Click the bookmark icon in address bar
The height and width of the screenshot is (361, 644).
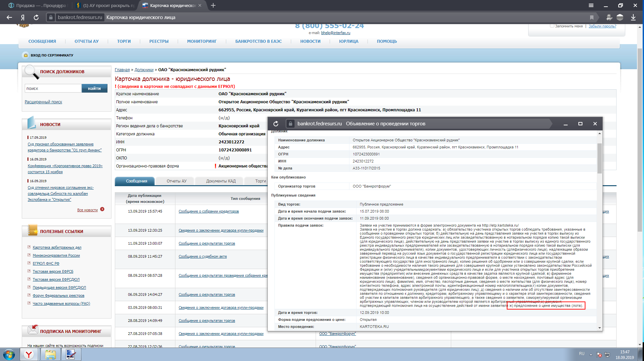591,17
